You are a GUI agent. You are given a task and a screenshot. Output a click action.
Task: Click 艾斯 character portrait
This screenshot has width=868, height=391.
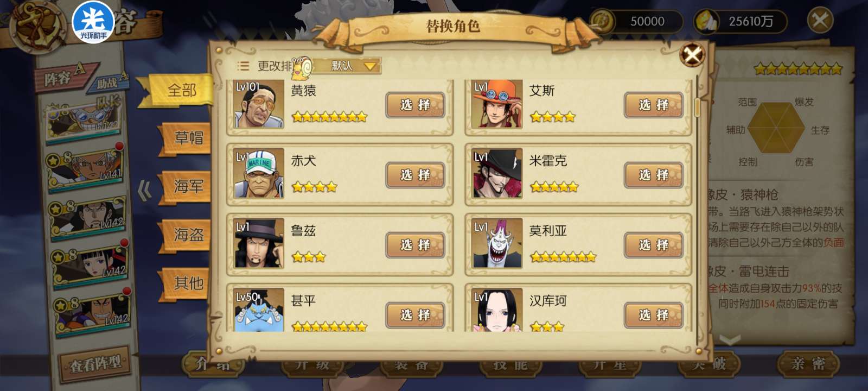click(x=497, y=104)
